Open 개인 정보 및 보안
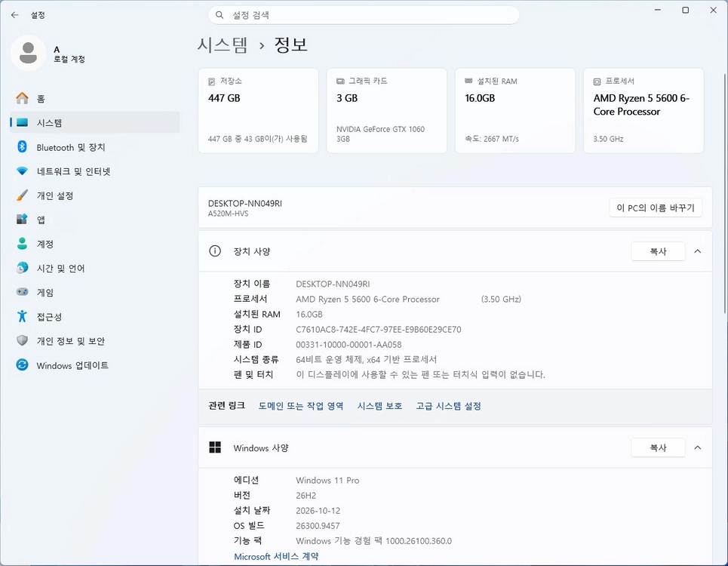This screenshot has width=728, height=566. click(x=95, y=341)
